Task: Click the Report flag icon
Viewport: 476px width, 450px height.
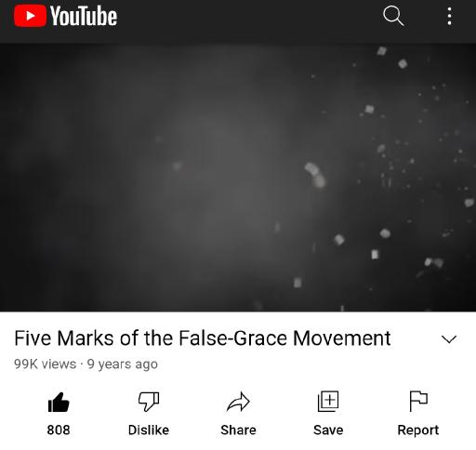Action: [418, 401]
